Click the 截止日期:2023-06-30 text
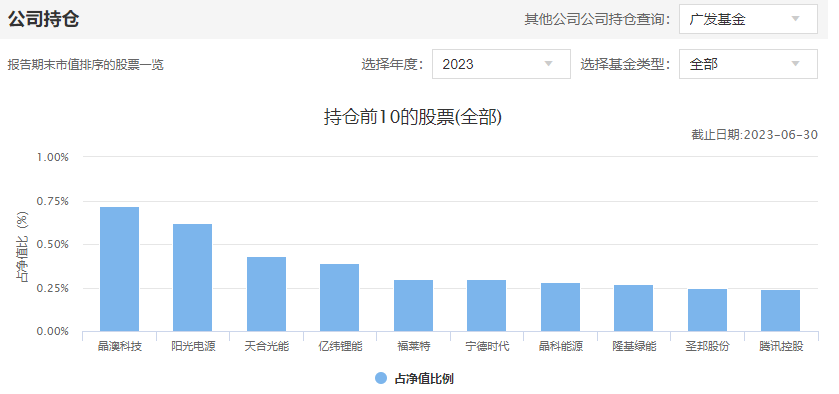839x394 pixels. click(x=754, y=135)
